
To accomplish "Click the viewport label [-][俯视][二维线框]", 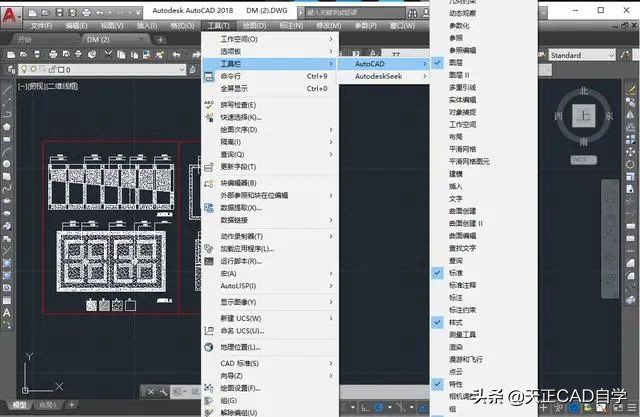I will coord(48,87).
